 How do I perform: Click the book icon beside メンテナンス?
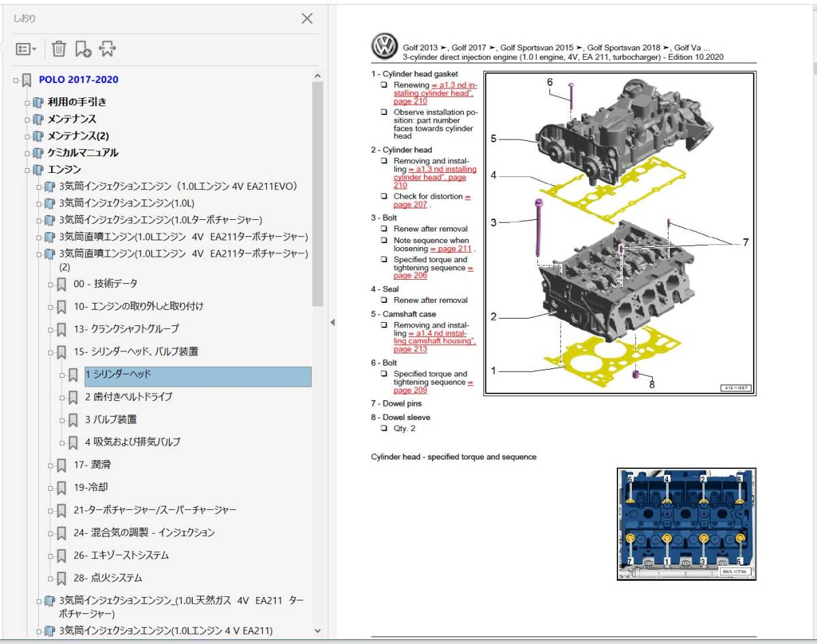[x=38, y=120]
